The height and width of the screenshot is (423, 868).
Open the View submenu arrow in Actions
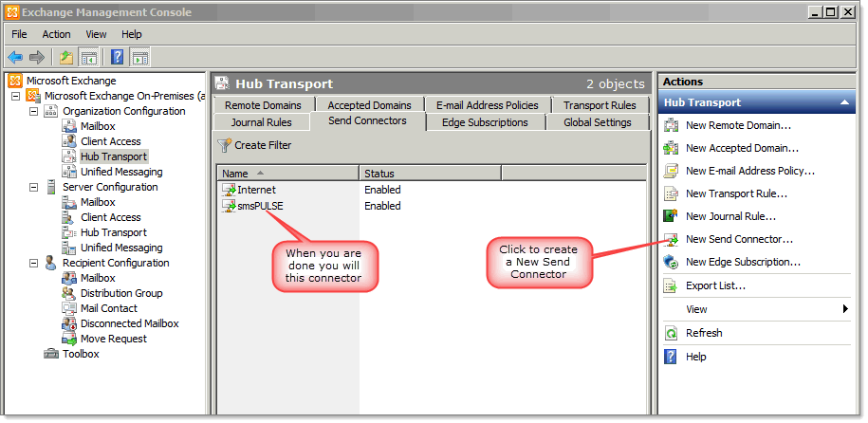845,309
